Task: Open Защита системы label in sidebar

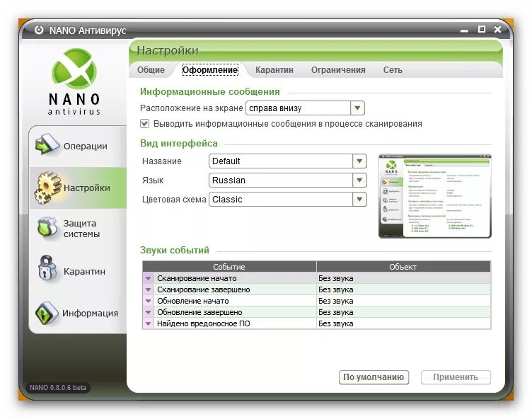Action: pyautogui.click(x=81, y=229)
